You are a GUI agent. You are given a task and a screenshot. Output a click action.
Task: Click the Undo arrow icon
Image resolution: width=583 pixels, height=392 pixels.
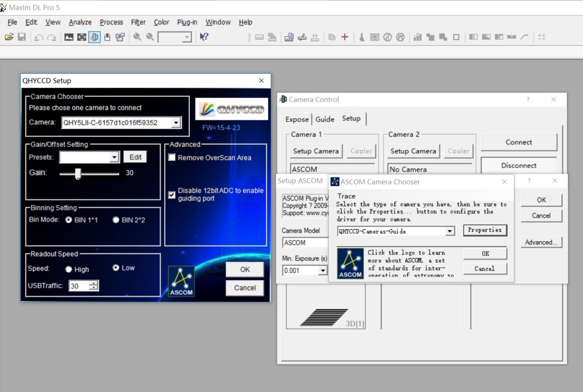pyautogui.click(x=39, y=37)
